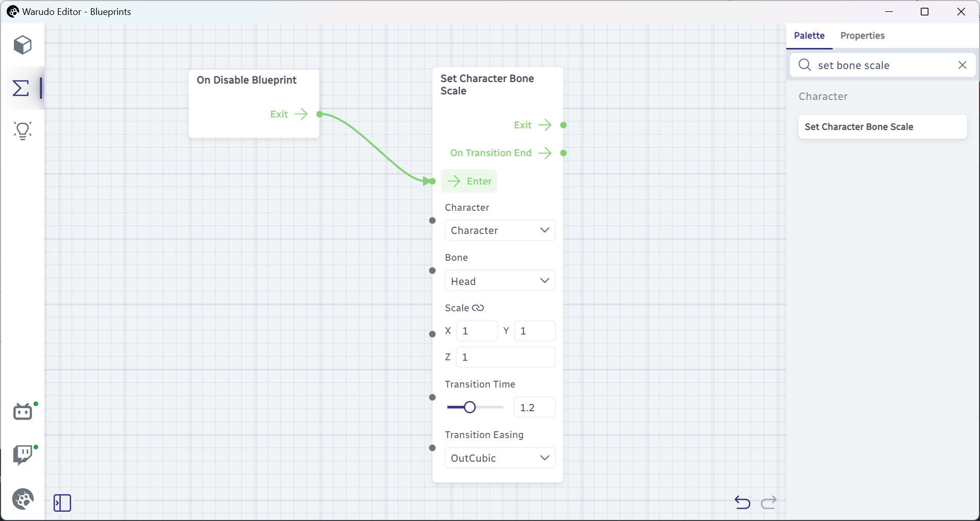Click the Scale data input port
Screen dimensions: 980x521
[x=432, y=334]
